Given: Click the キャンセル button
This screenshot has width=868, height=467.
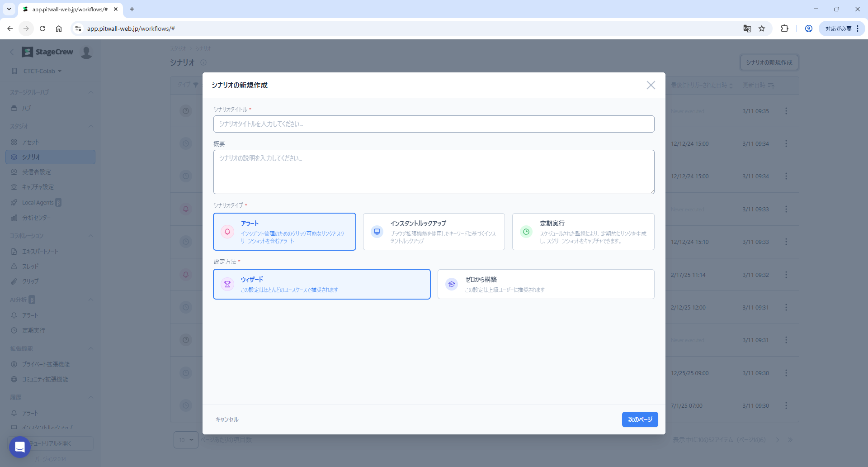Looking at the screenshot, I should click(x=227, y=419).
